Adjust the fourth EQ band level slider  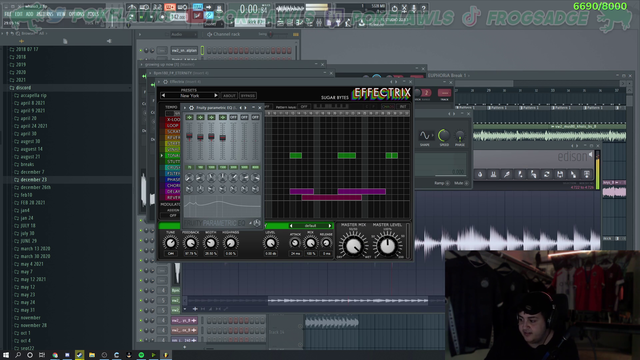(222, 138)
